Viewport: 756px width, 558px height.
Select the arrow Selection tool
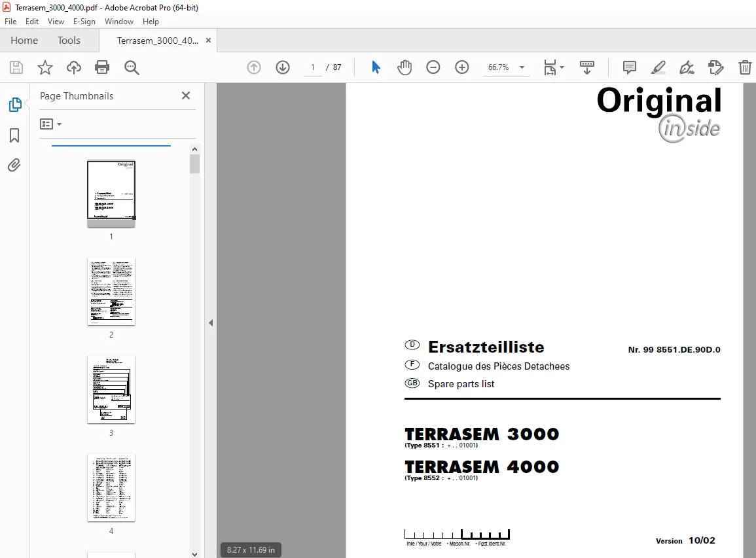pos(376,67)
